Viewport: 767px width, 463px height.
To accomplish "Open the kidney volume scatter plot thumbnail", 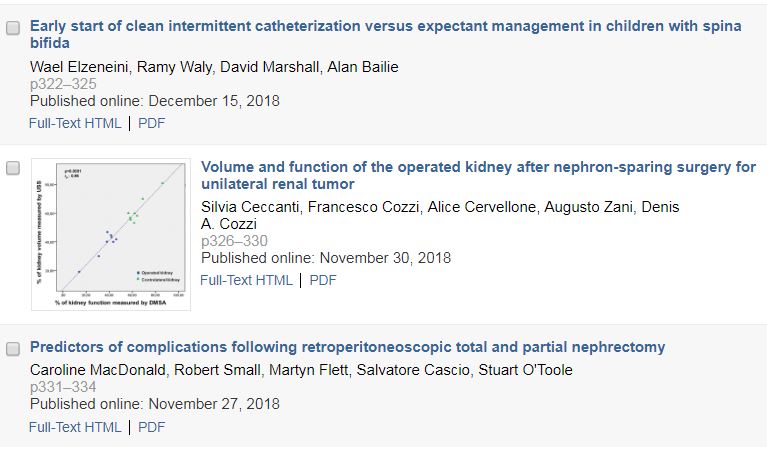I will pos(111,234).
